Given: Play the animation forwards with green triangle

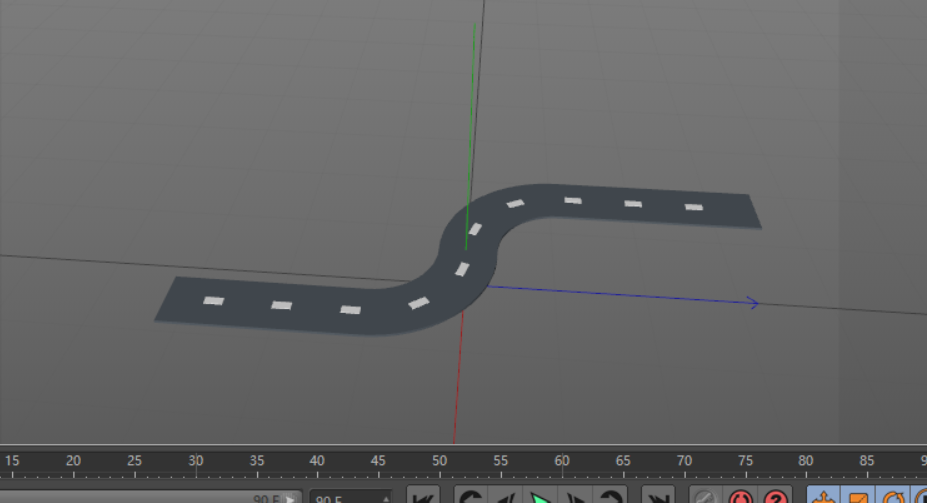Looking at the screenshot, I should point(540,496).
